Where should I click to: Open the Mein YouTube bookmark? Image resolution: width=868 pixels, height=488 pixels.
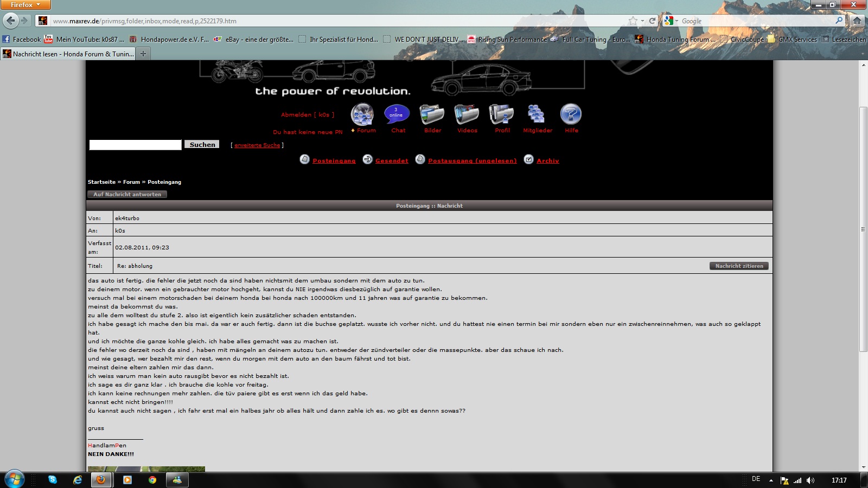(84, 39)
